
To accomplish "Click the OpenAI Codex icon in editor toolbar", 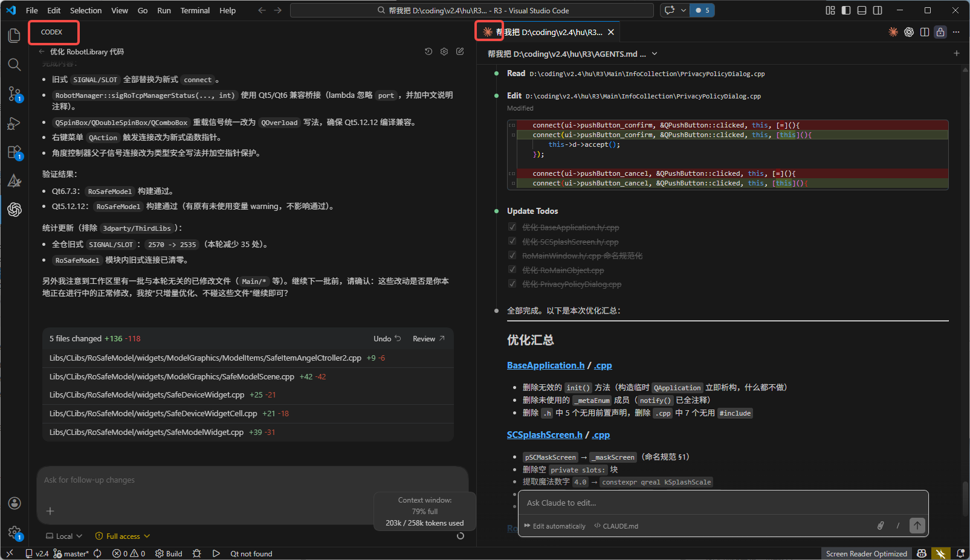I will pyautogui.click(x=908, y=32).
